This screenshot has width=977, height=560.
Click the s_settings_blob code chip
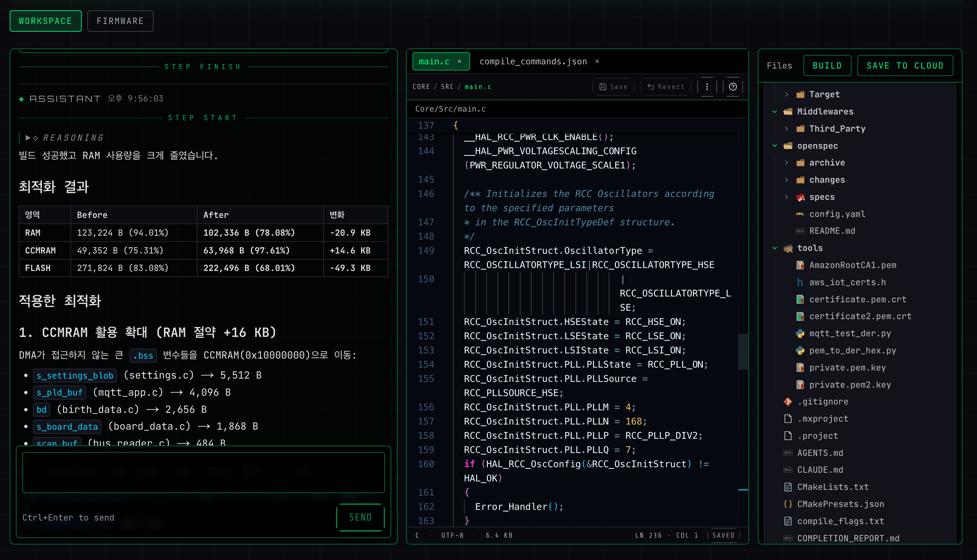(x=75, y=375)
